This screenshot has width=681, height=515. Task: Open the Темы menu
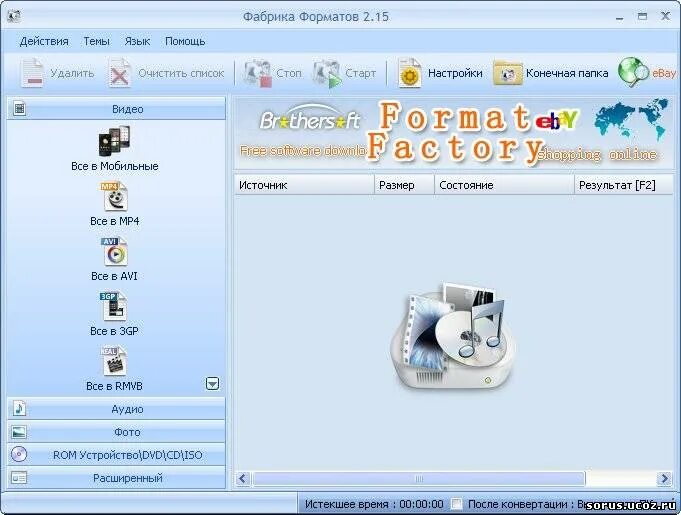click(x=96, y=41)
